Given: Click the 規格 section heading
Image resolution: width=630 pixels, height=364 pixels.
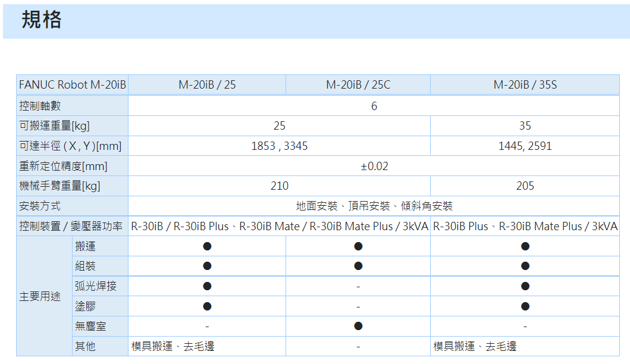Looking at the screenshot, I should point(42,21).
